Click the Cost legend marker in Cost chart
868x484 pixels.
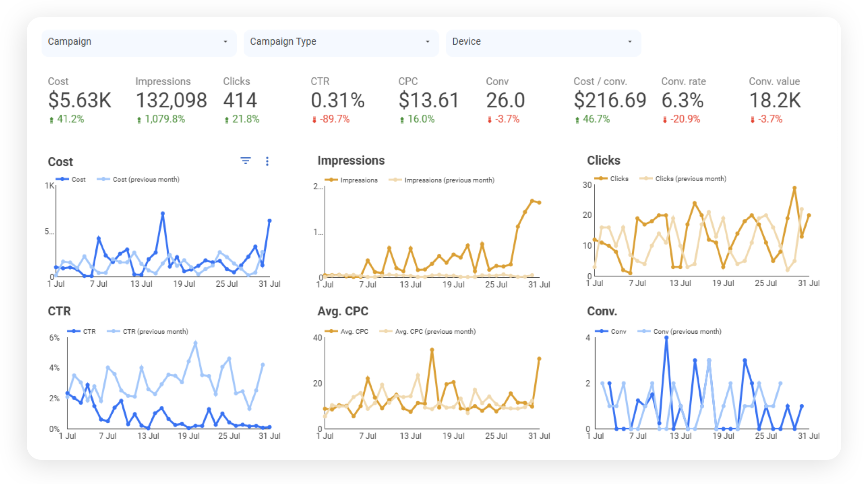(x=62, y=179)
